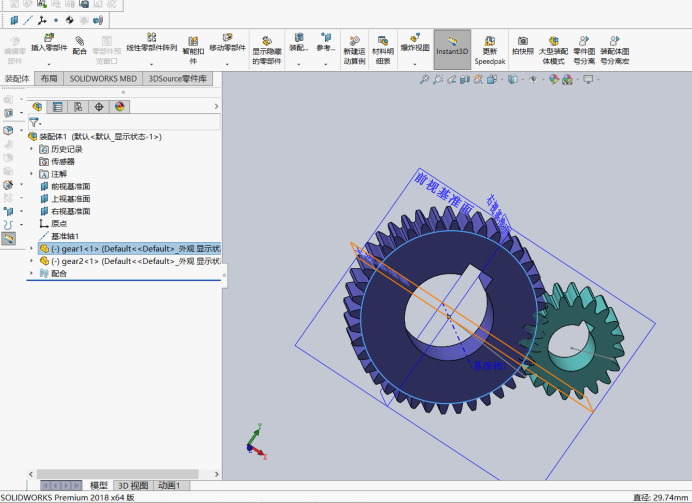Open the 装配... assembly features dropdown tool
692x503 pixels.
click(x=299, y=43)
